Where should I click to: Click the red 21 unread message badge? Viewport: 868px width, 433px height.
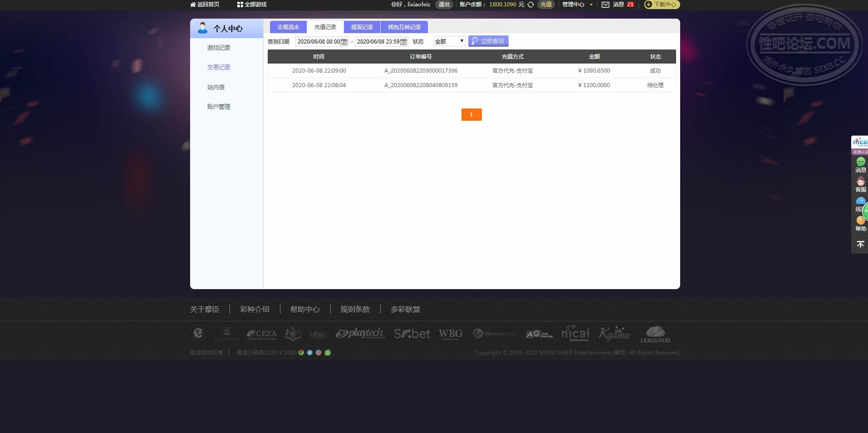630,5
